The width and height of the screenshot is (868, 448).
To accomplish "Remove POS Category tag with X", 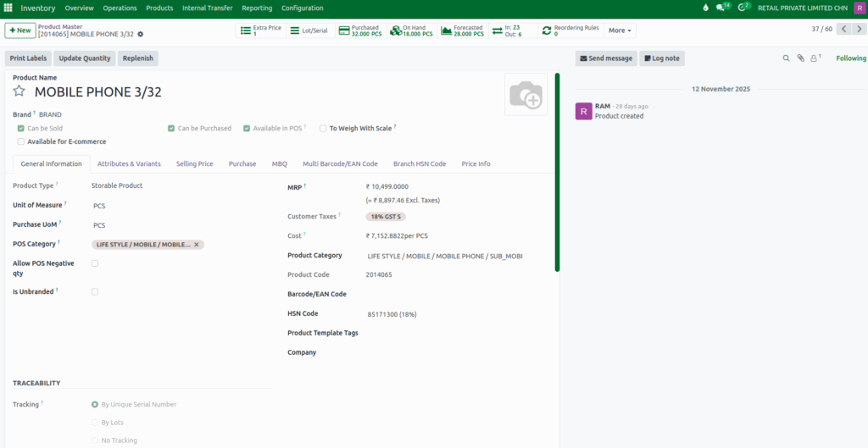I will (x=196, y=245).
